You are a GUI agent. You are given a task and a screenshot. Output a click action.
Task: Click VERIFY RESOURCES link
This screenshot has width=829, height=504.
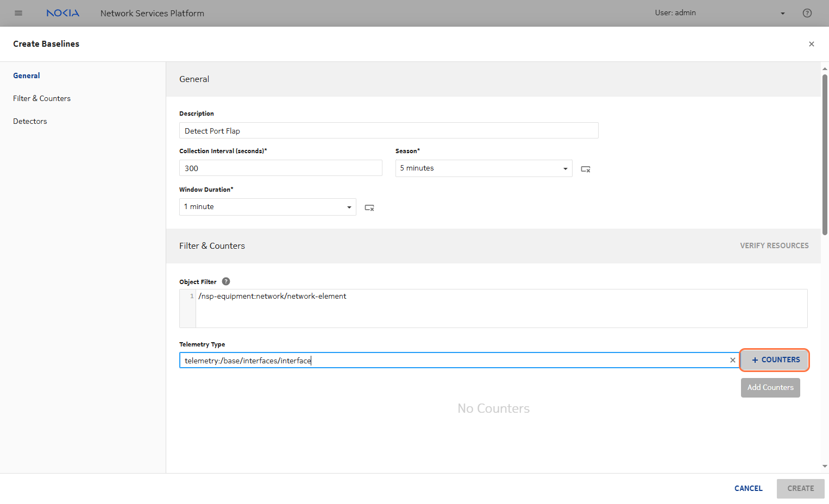[x=774, y=245]
